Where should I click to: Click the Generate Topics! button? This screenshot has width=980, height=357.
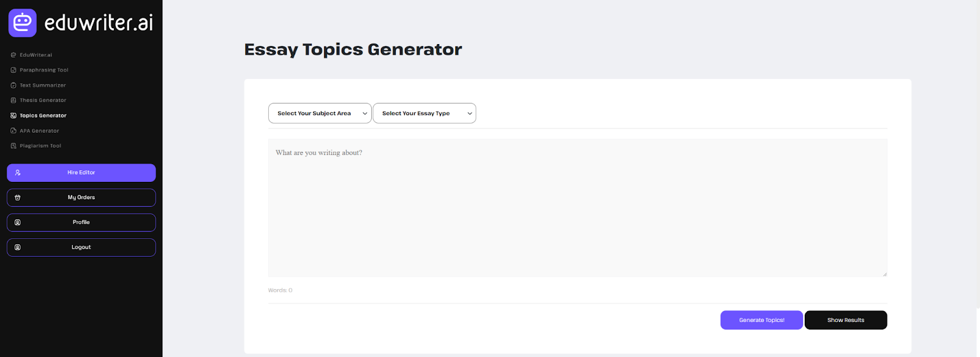(761, 320)
